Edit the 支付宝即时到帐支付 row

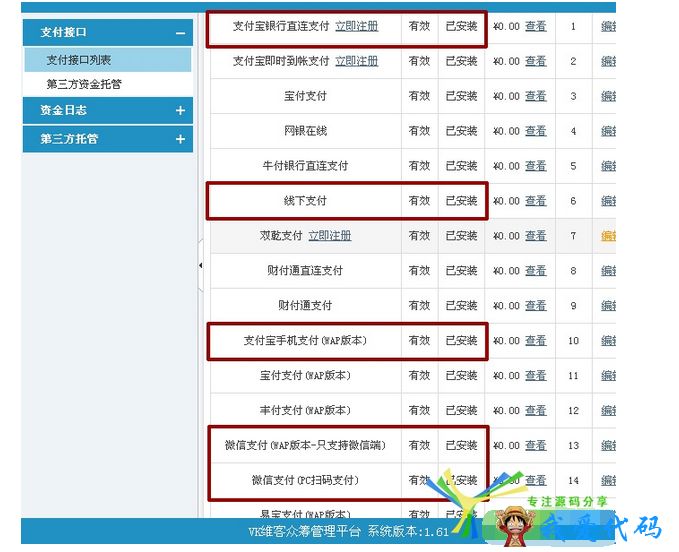[608, 61]
